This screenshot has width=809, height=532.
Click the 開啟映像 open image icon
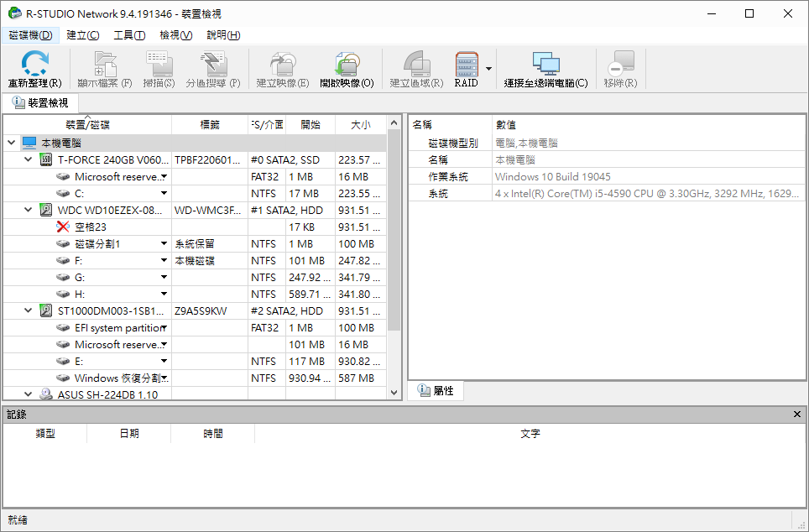click(347, 64)
